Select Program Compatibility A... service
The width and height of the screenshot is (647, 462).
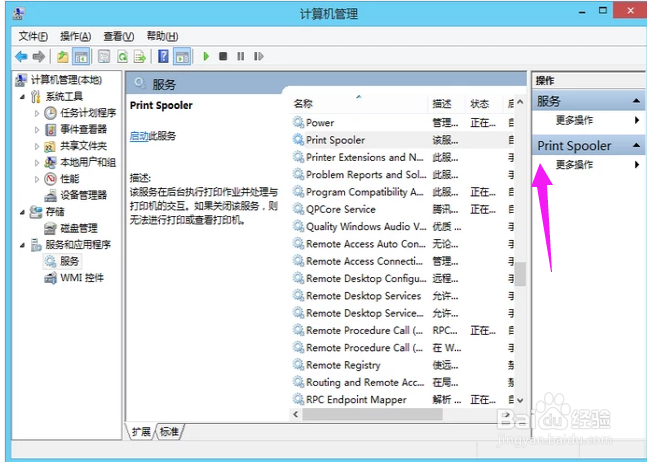[x=402, y=192]
